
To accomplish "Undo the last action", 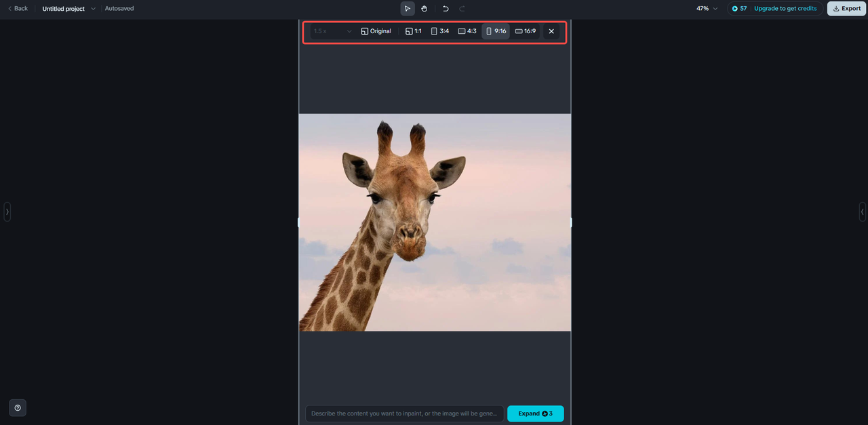I will [x=446, y=9].
